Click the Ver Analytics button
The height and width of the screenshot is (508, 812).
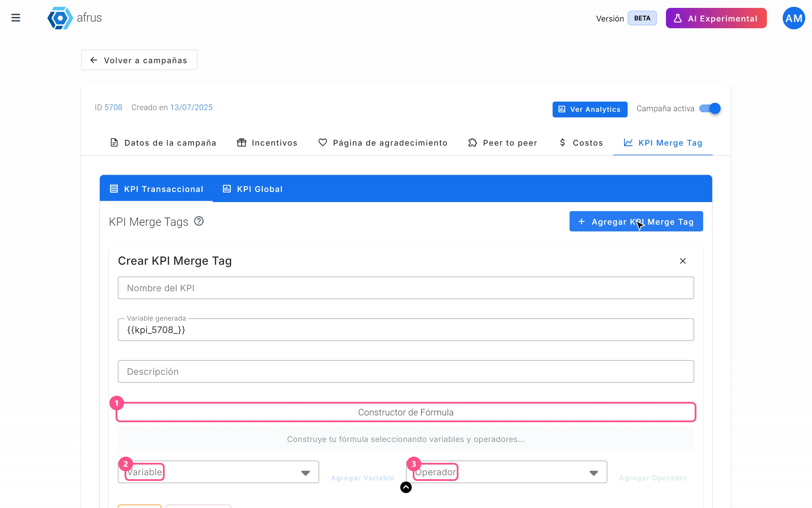pos(590,109)
